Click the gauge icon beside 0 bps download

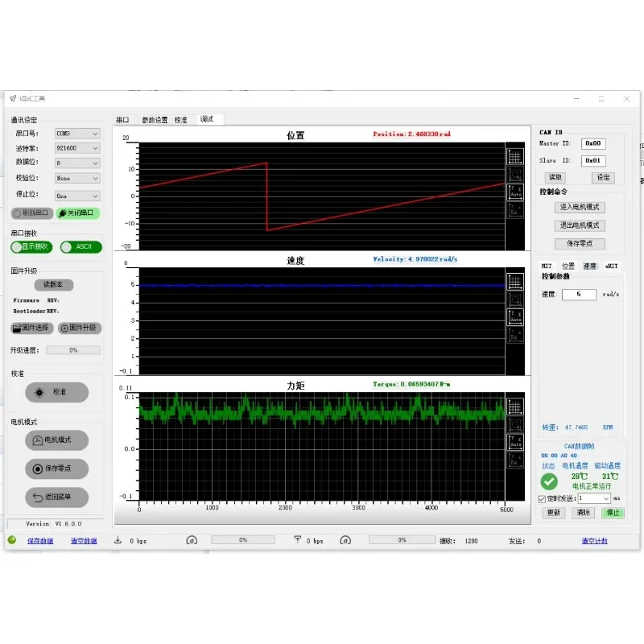(192, 540)
